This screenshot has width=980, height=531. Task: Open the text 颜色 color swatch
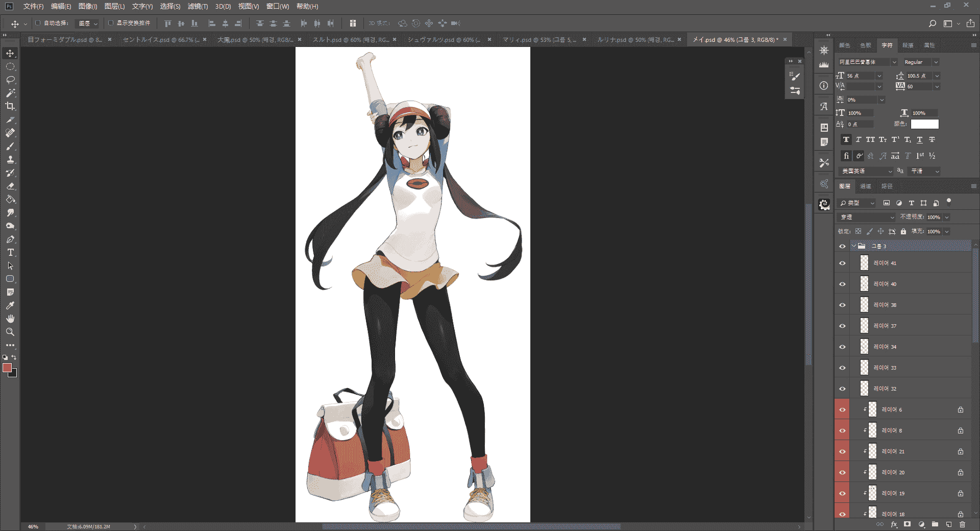click(x=924, y=124)
